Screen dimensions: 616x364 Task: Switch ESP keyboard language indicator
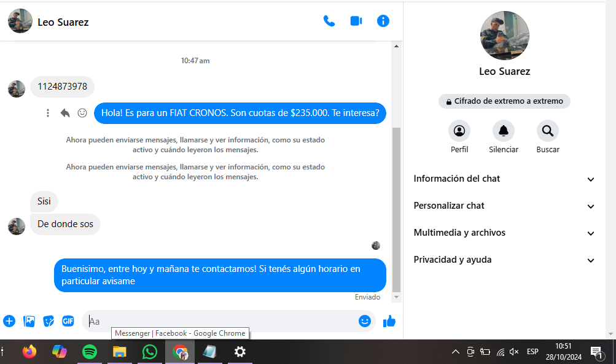point(532,352)
